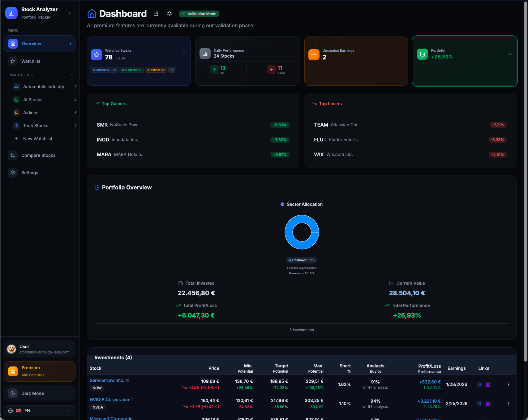Click the Daily Performance chart icon
528x420 pixels.
205,53
